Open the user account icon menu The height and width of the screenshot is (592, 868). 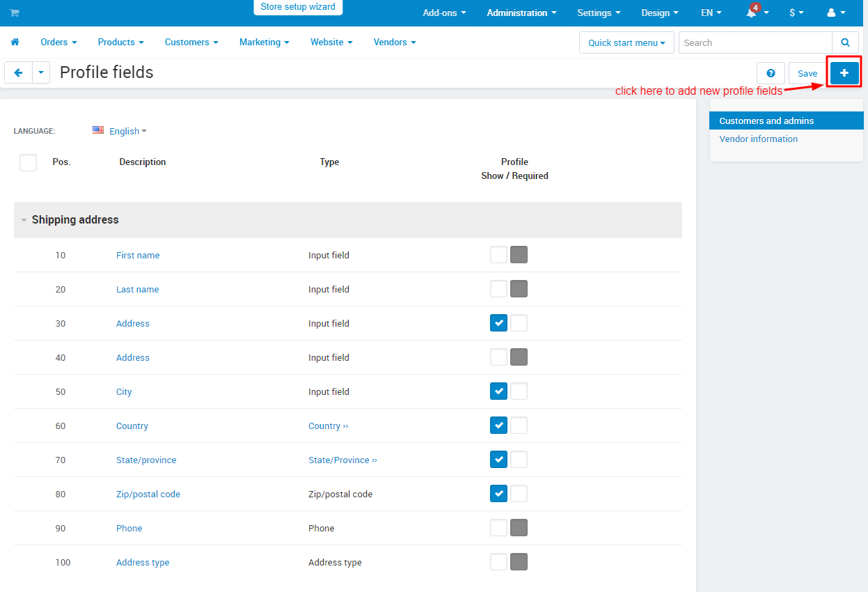[835, 13]
